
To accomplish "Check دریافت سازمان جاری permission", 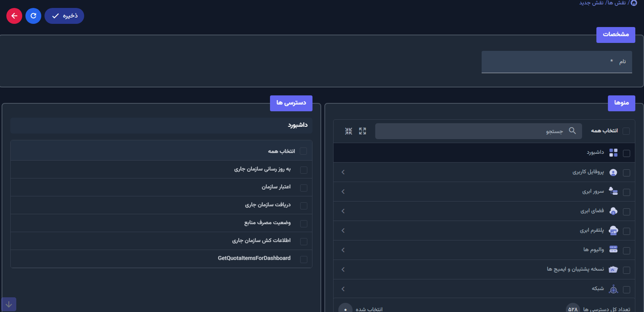I will 304,206.
